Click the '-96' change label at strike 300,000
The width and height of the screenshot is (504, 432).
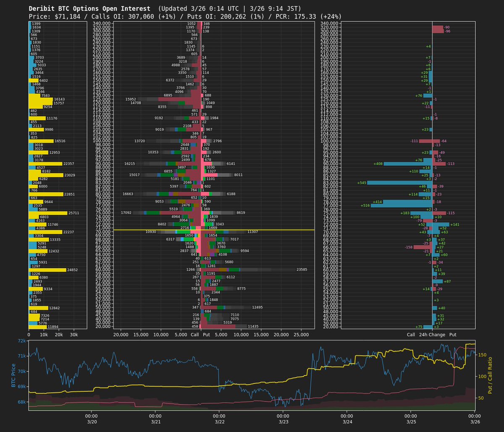447,31
